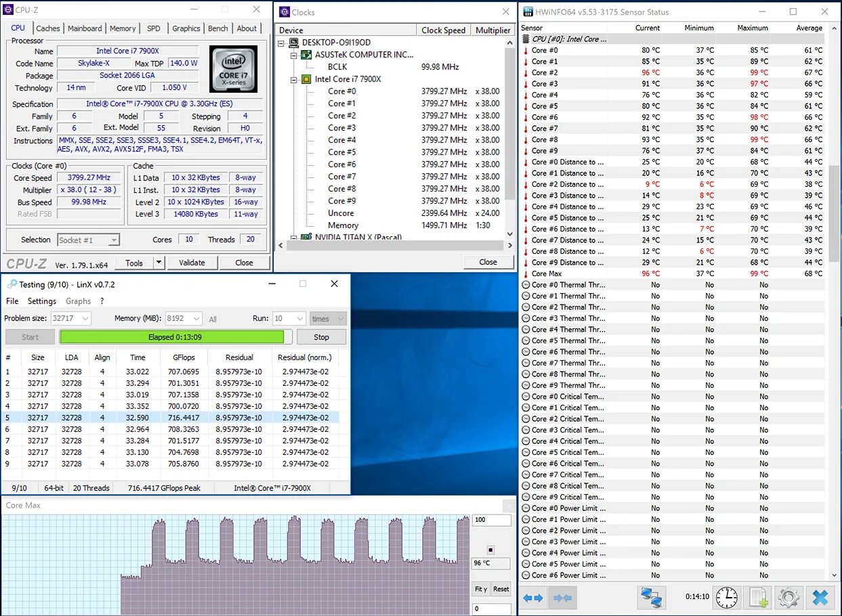This screenshot has height=616, width=842.
Task: Click the Intel Core i7 X-series logo
Action: coord(233,69)
